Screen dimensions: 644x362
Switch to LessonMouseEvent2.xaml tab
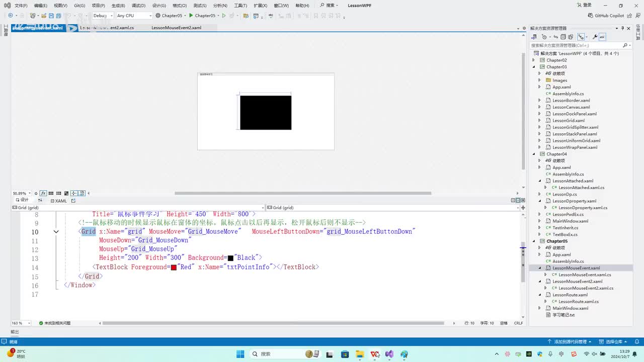pyautogui.click(x=176, y=28)
